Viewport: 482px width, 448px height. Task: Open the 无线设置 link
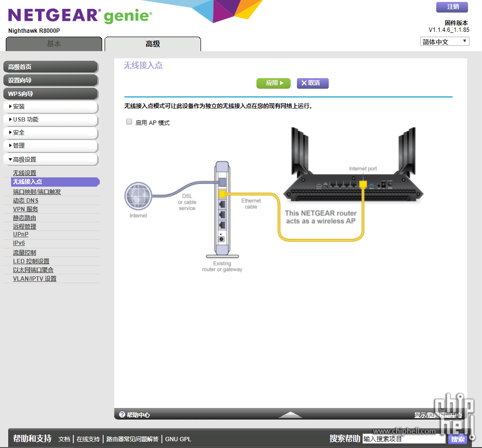25,173
